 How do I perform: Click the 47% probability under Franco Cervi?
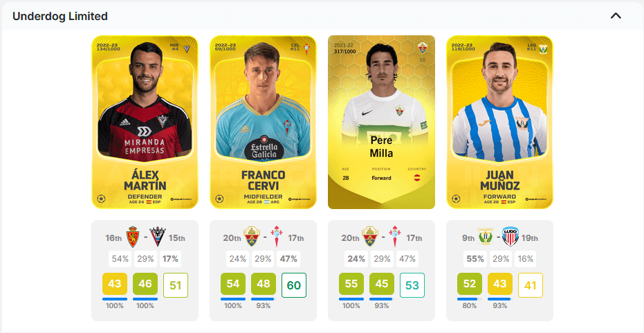pos(288,259)
